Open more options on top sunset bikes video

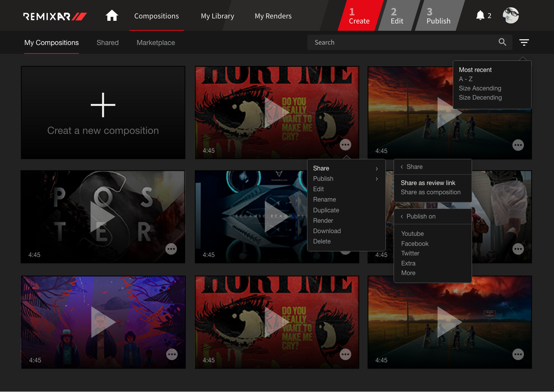518,145
